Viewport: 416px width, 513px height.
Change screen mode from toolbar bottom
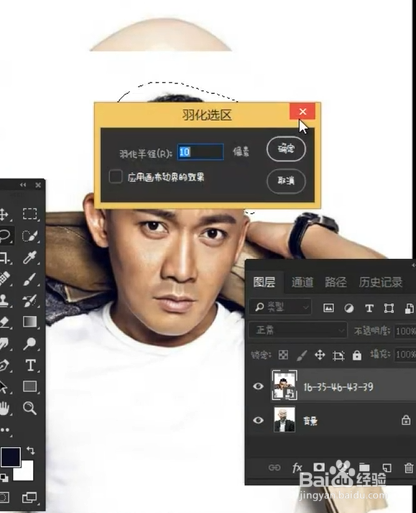(29, 498)
